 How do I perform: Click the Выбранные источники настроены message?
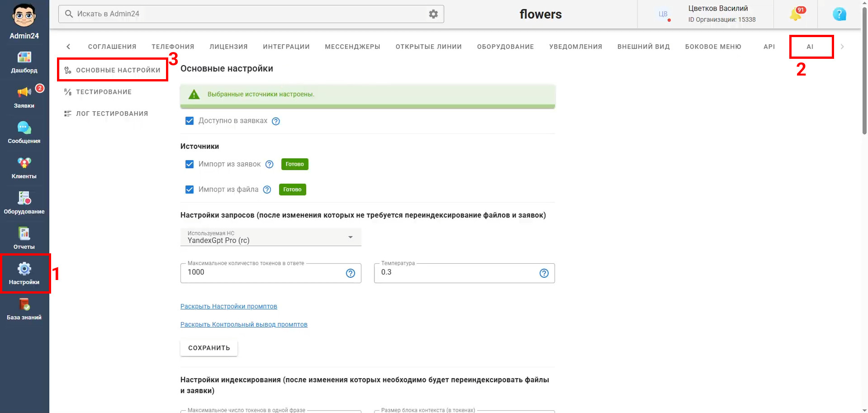tap(261, 94)
